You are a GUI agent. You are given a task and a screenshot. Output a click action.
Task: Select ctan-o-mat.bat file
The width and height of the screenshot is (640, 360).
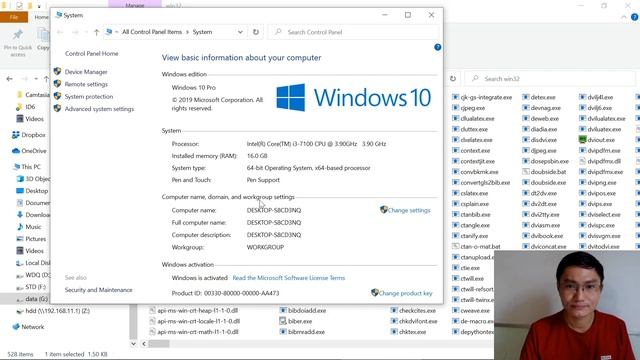tap(476, 247)
